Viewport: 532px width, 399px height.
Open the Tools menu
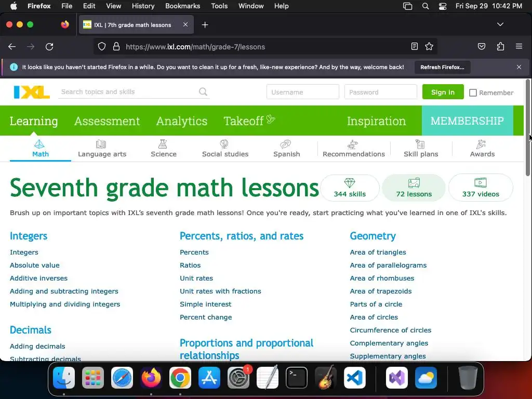point(219,6)
